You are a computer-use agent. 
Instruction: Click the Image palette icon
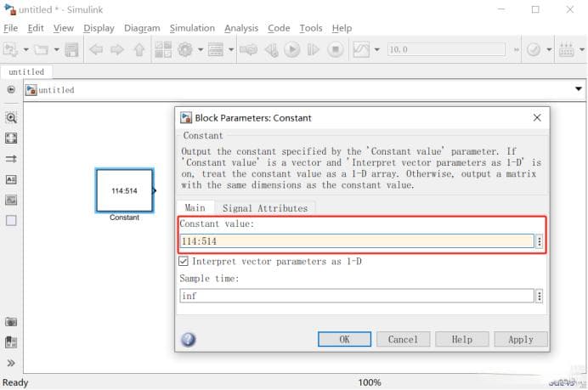pos(11,200)
